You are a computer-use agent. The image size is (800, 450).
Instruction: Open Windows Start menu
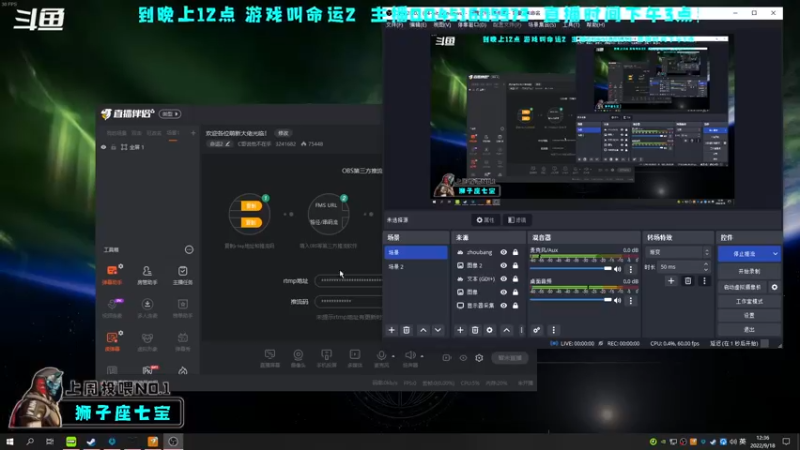coord(10,441)
